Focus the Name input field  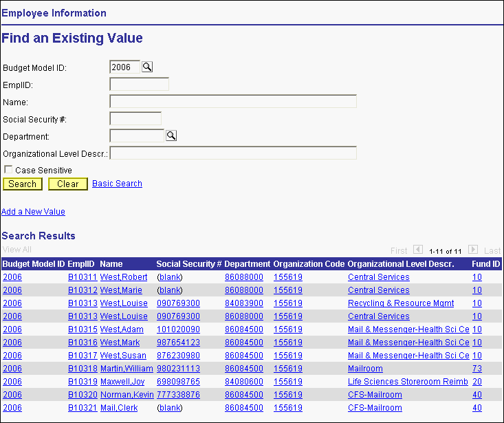(x=232, y=102)
